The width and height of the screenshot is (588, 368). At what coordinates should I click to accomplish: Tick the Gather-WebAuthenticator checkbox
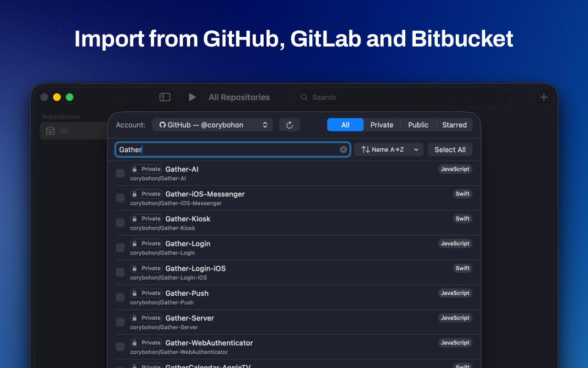120,347
